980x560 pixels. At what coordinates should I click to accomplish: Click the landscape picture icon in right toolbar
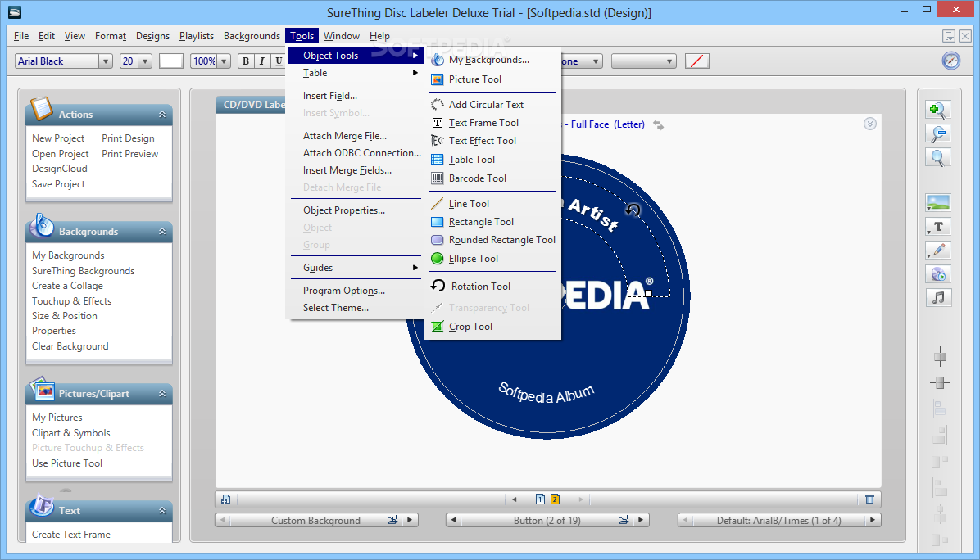[938, 202]
